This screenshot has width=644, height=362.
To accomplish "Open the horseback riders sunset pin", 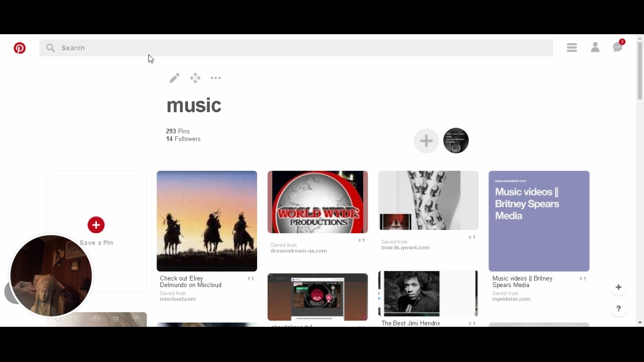I will tap(207, 221).
